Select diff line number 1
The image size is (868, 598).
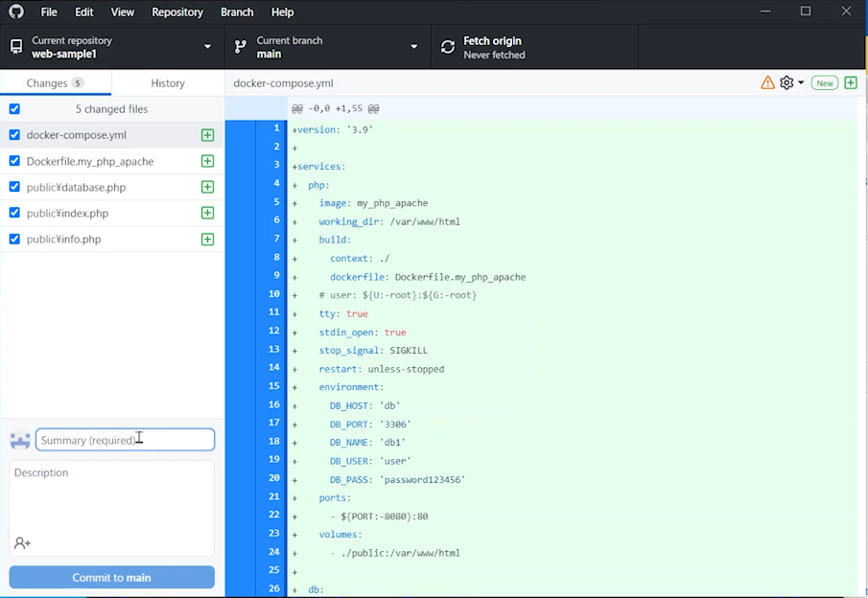(276, 127)
